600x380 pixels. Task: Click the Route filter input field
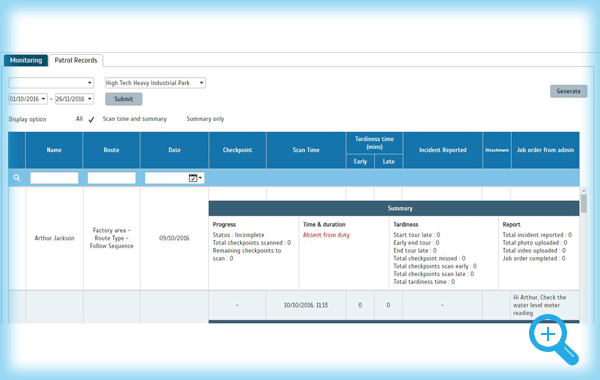point(111,178)
